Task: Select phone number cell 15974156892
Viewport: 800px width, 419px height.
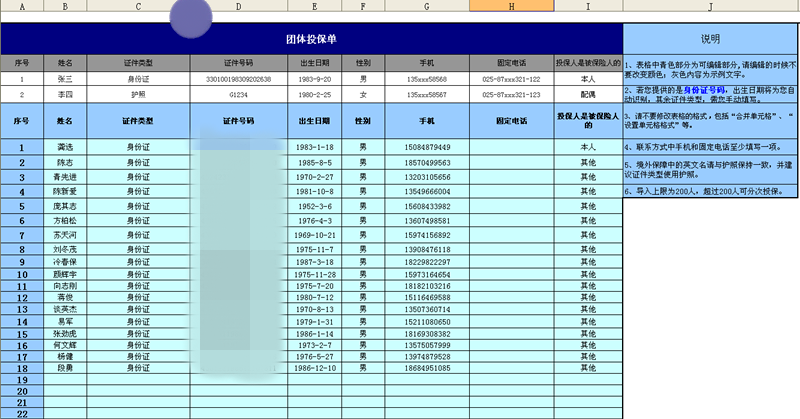Action: click(427, 235)
